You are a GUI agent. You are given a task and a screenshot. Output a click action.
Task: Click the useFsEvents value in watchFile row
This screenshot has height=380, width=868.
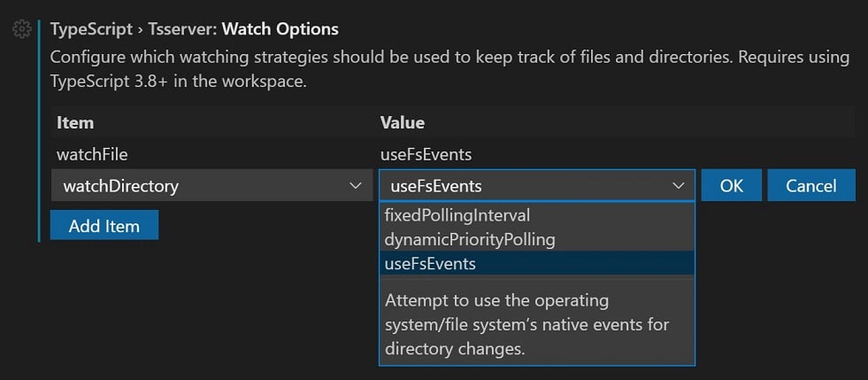tap(426, 154)
